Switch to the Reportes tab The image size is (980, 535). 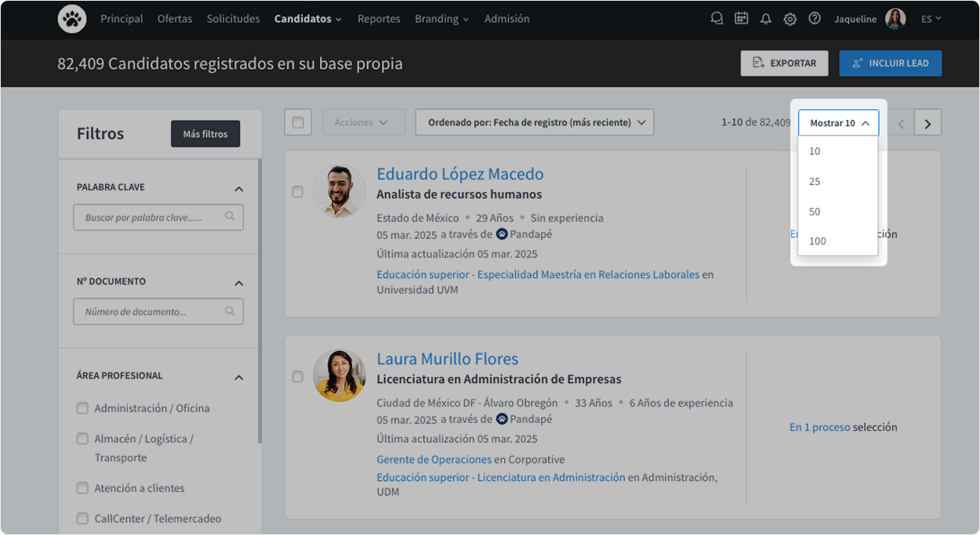(379, 18)
